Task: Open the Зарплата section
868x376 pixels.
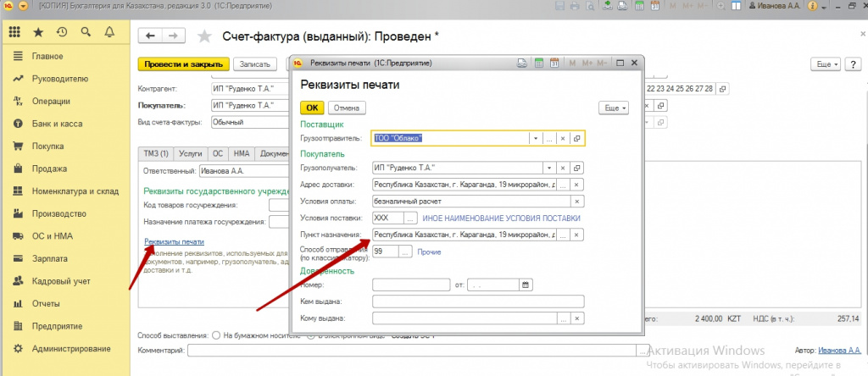Action: coord(50,259)
